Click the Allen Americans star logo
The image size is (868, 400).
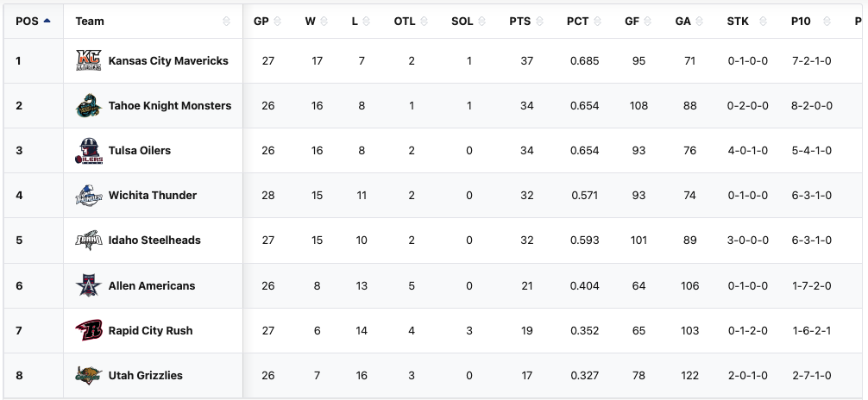[x=88, y=285]
